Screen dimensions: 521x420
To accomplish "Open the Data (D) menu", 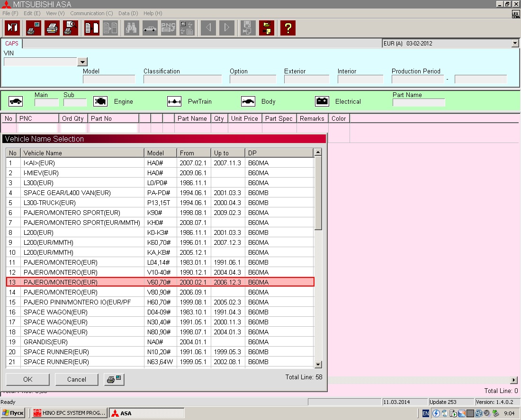I will [x=128, y=13].
